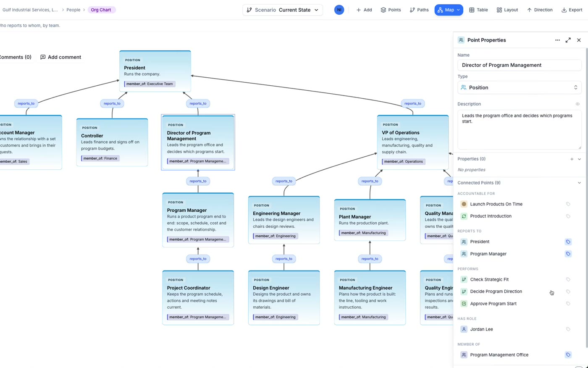Toggle the tag icon beside Decide Program Direction
This screenshot has height=368, width=588.
(568, 292)
